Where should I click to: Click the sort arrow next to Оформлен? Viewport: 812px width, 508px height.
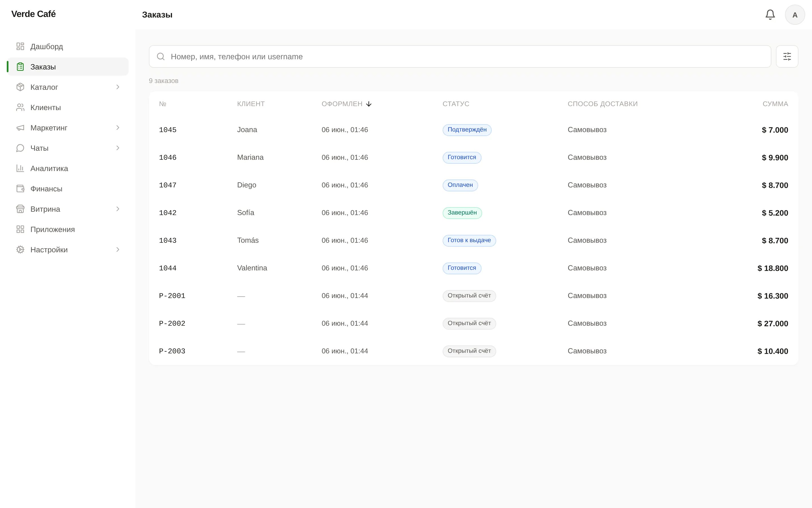tap(369, 104)
